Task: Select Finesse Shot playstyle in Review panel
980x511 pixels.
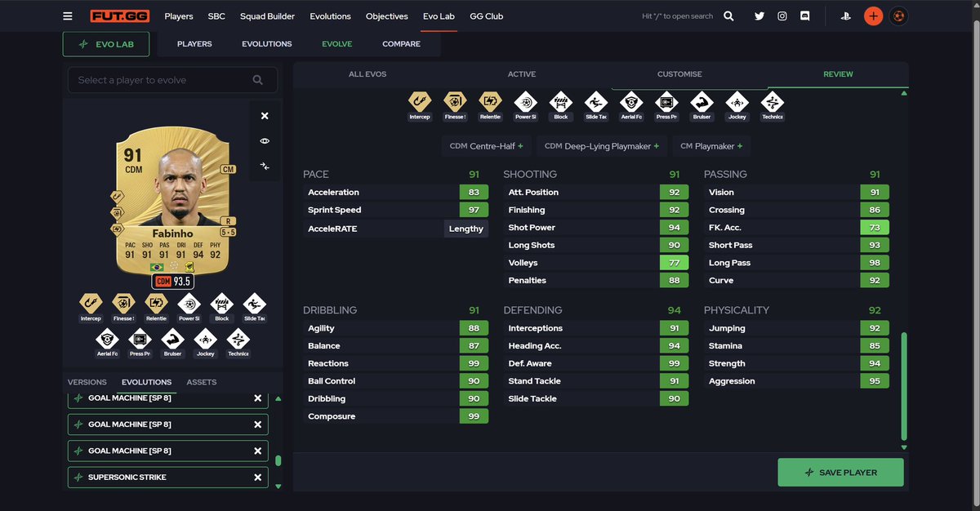Action: (x=455, y=103)
